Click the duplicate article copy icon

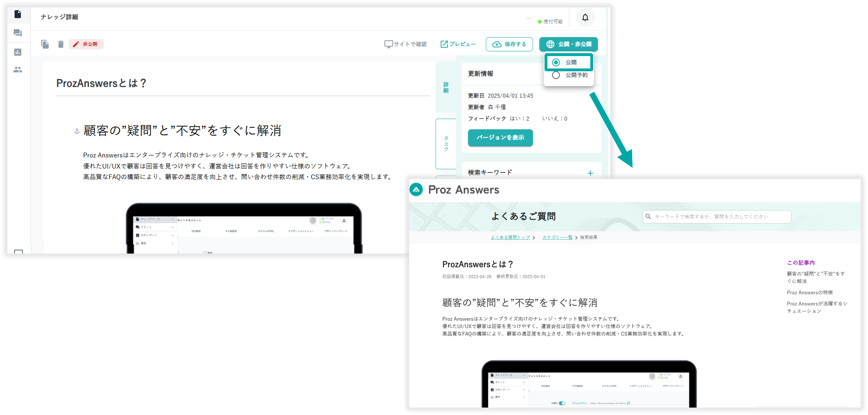[x=45, y=44]
